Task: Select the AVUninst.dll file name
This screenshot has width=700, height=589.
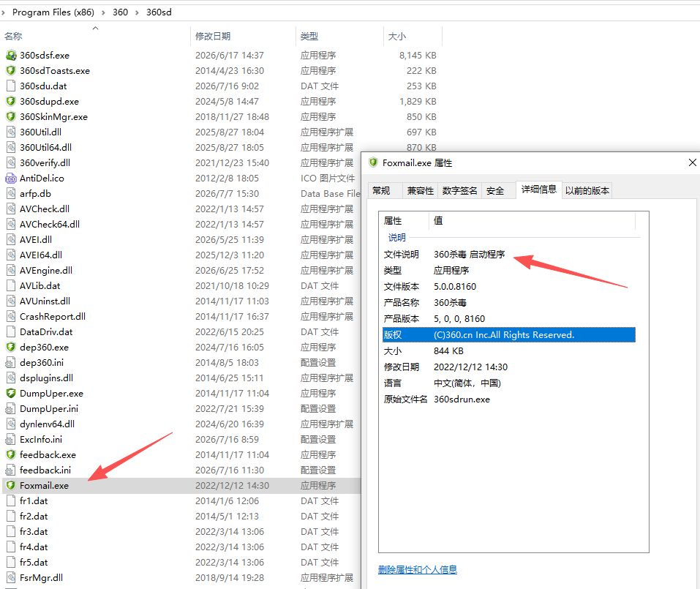Action: pyautogui.click(x=45, y=301)
